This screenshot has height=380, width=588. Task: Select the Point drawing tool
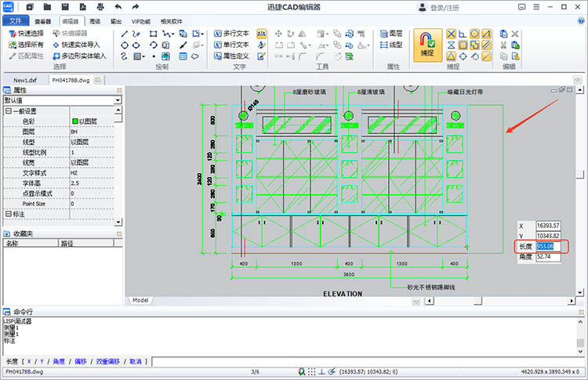[154, 56]
